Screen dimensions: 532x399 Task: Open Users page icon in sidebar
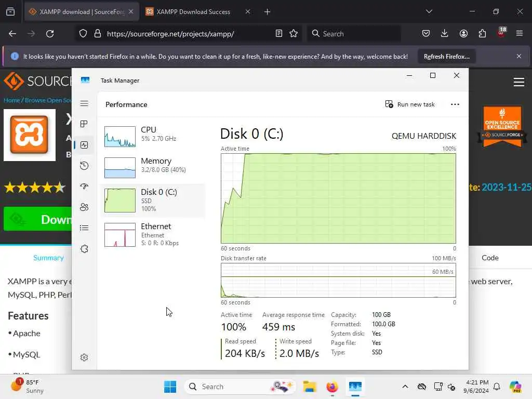click(84, 207)
